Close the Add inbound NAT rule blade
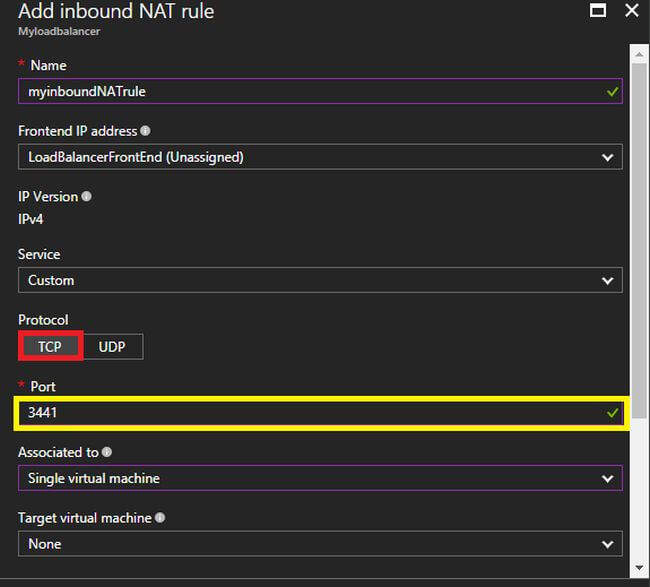The image size is (650, 587). [631, 11]
